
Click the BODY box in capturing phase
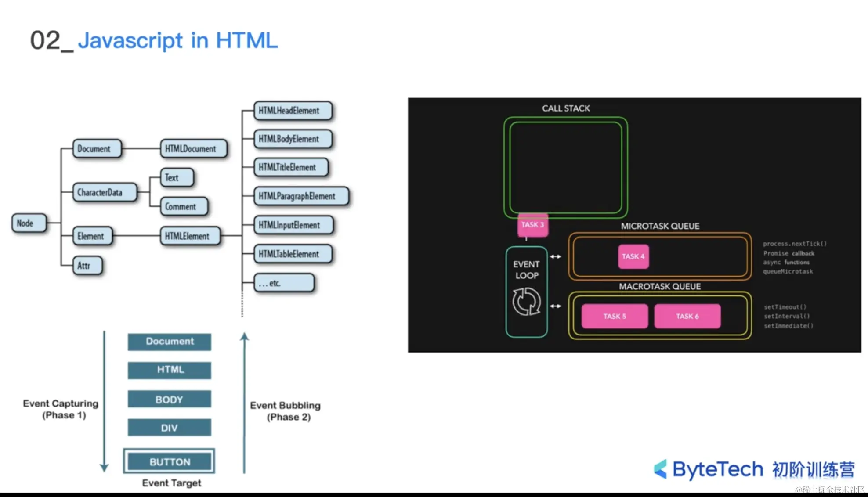(169, 399)
